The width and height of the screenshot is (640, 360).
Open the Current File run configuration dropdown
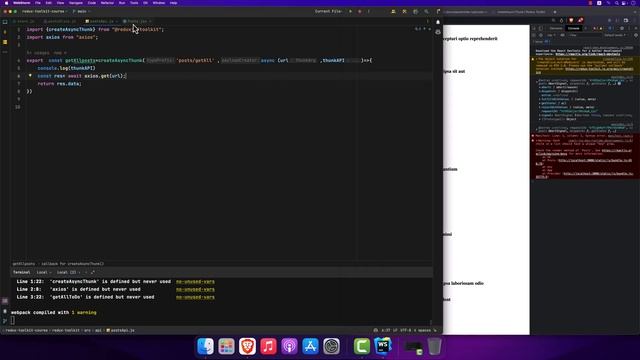click(329, 11)
